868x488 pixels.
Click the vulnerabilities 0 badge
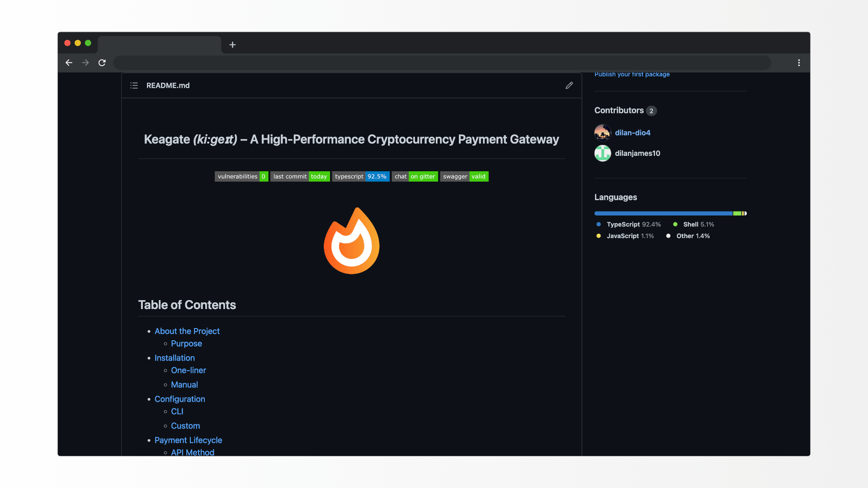[241, 177]
